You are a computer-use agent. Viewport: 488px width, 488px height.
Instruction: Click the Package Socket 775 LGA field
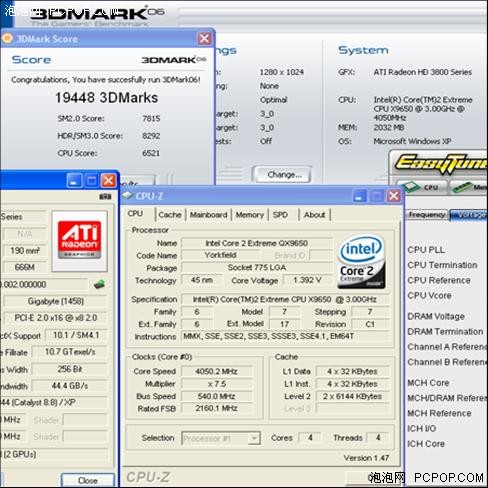pos(257,268)
